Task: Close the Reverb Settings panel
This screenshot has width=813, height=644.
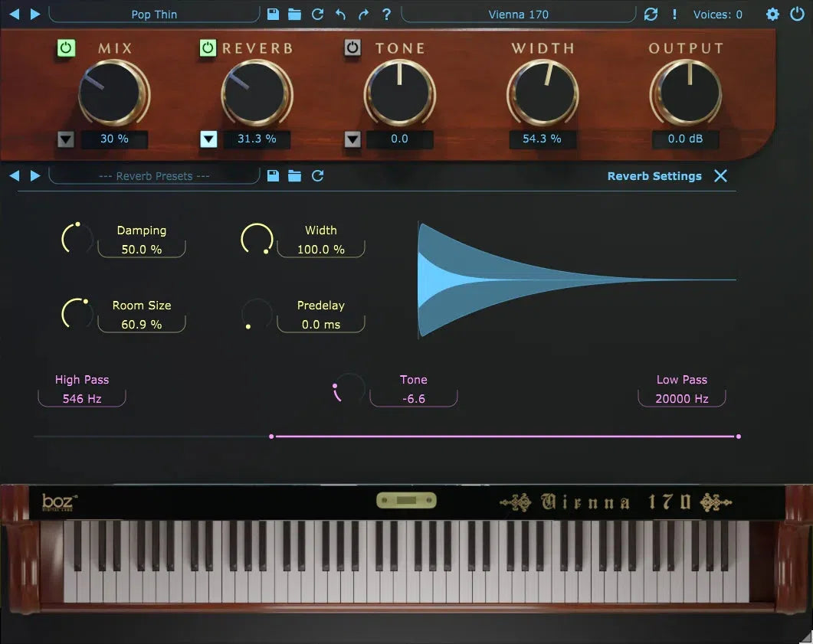Action: coord(720,175)
